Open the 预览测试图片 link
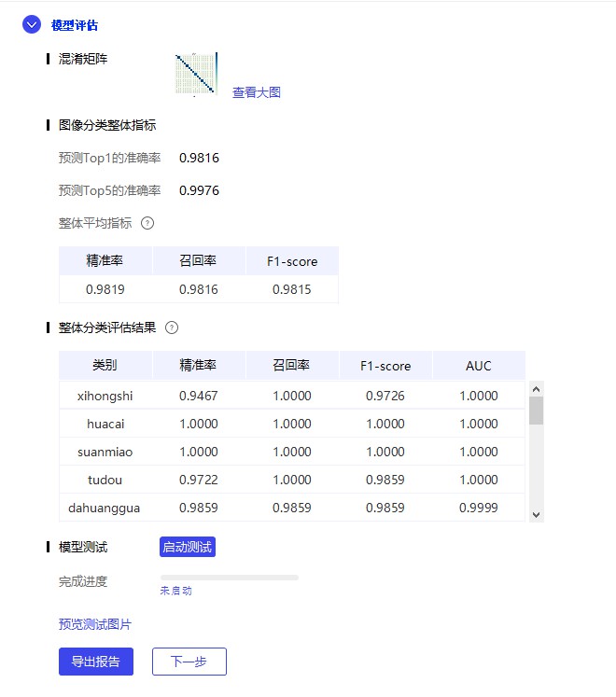Screen dimensions: 616x697 (x=95, y=624)
